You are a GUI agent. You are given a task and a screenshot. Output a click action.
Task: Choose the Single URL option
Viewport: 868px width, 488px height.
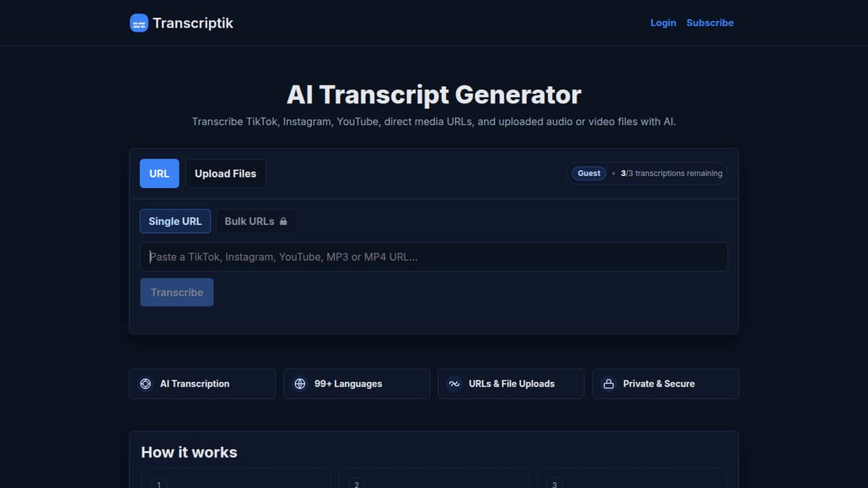tap(175, 222)
